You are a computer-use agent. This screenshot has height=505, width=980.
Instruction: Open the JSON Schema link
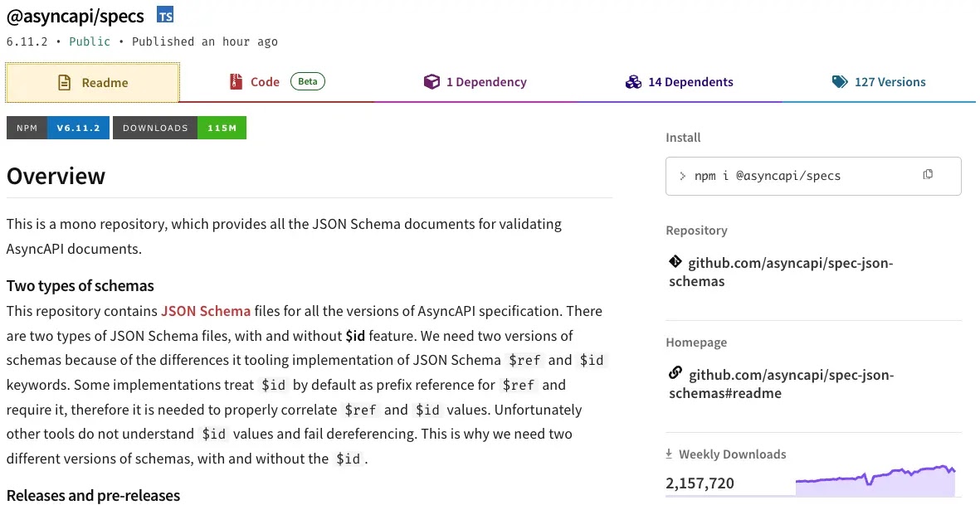pyautogui.click(x=206, y=311)
